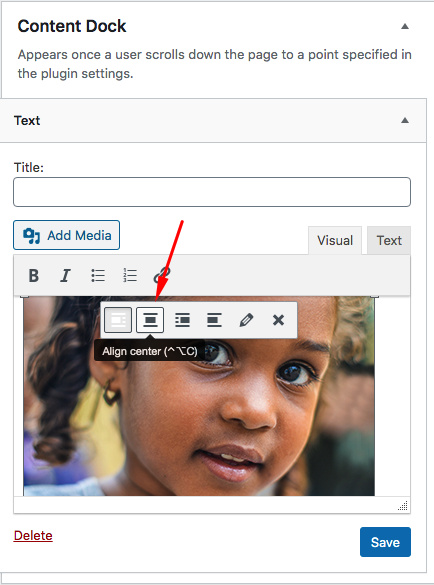Viewport: 434px width, 585px height.
Task: Select Align center image option
Action: 150,320
